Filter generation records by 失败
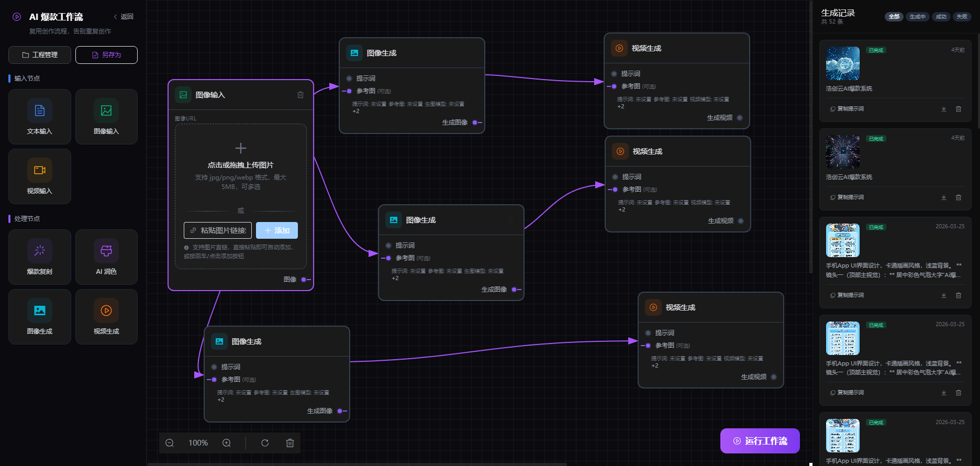The height and width of the screenshot is (466, 980). pos(962,17)
